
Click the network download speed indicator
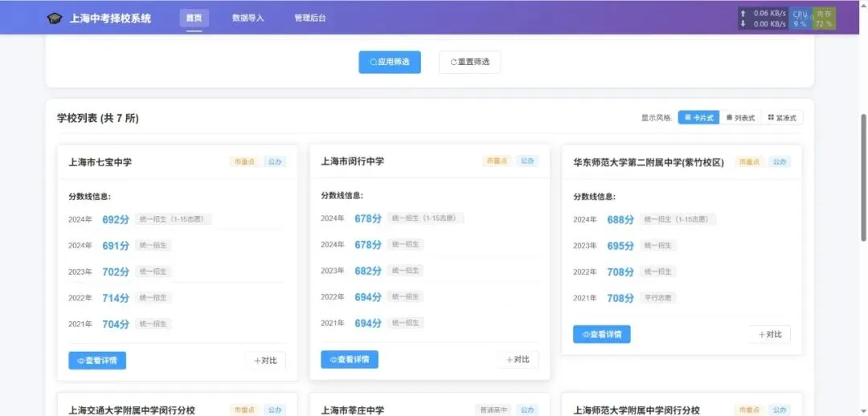tap(763, 24)
